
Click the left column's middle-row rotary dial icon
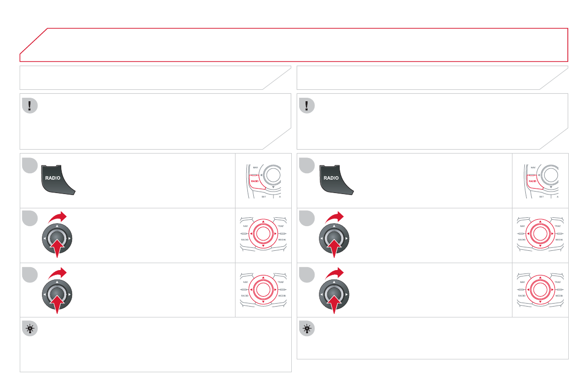tap(56, 237)
